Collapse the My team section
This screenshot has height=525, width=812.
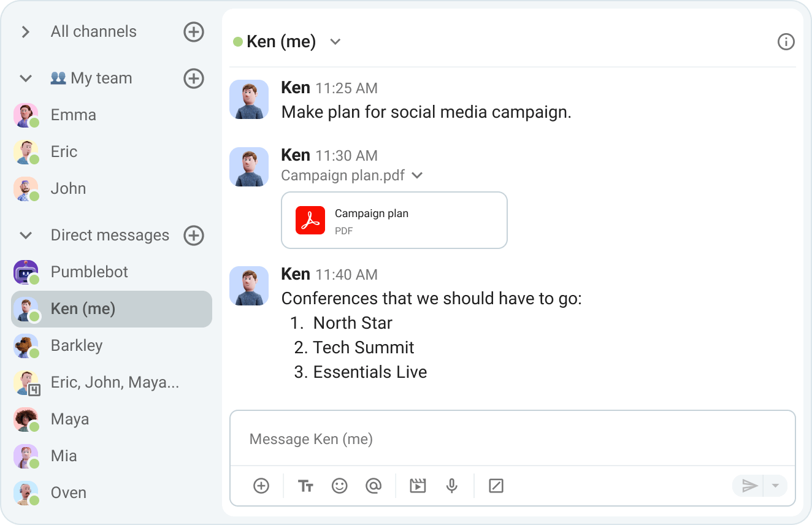[25, 78]
